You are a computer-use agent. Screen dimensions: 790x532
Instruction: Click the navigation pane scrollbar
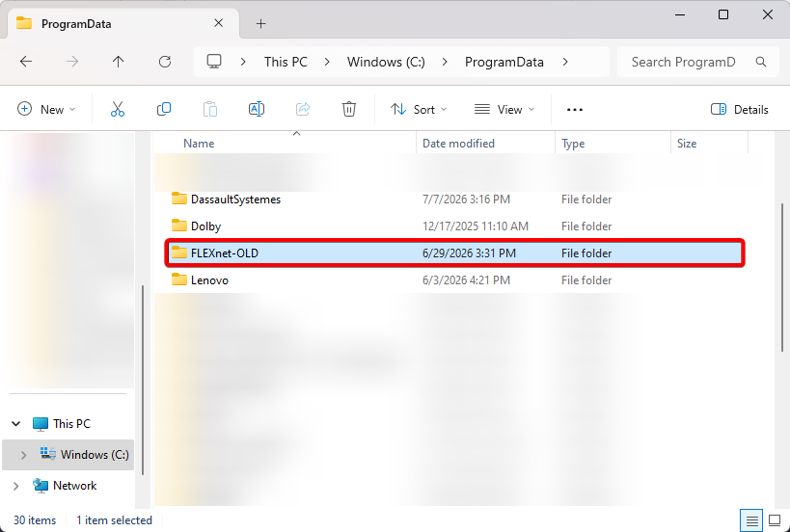[143, 380]
